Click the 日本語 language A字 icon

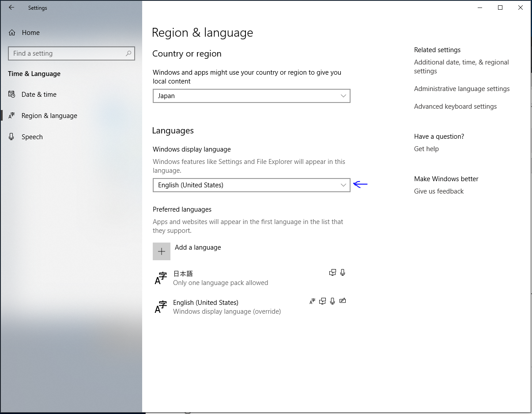coord(161,278)
